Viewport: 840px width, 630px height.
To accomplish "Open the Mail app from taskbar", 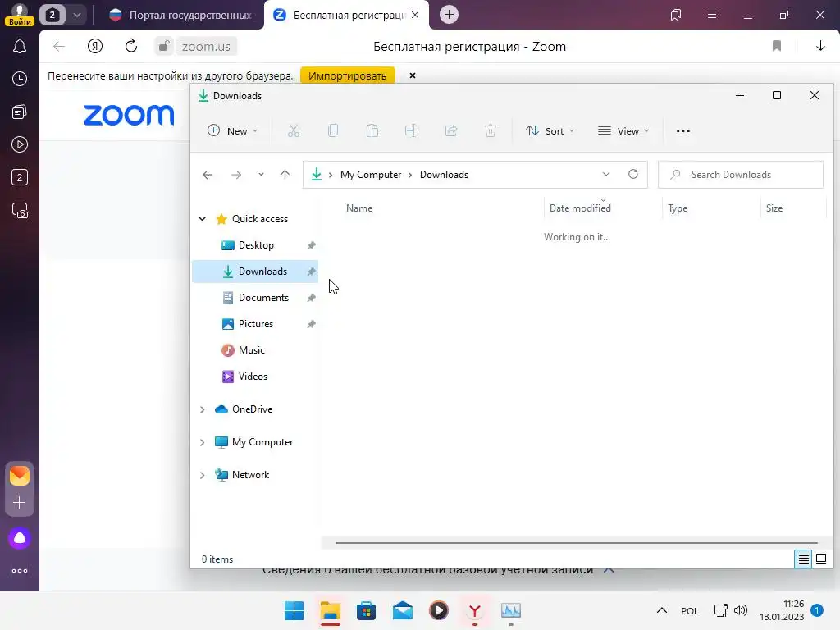I will click(402, 610).
